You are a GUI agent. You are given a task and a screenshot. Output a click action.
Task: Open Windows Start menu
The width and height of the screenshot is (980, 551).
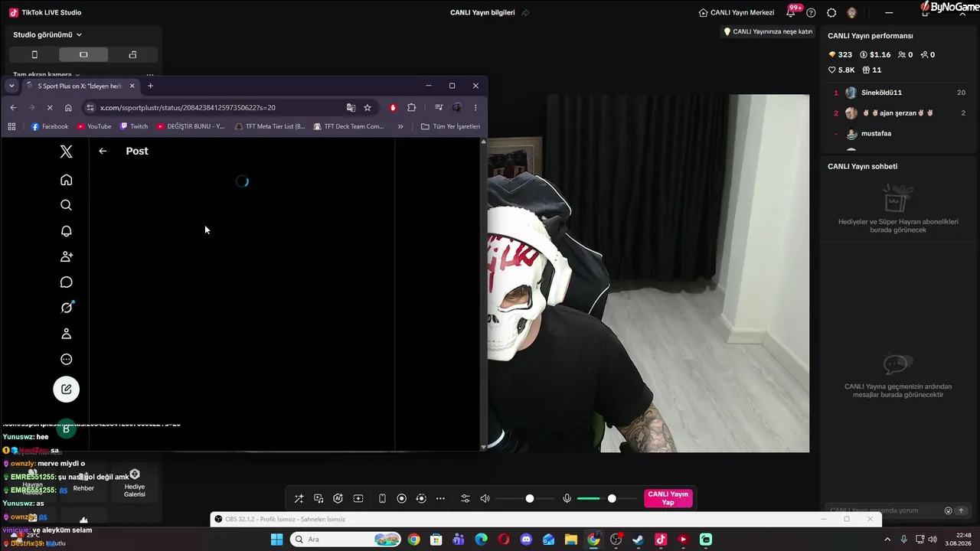coord(276,540)
